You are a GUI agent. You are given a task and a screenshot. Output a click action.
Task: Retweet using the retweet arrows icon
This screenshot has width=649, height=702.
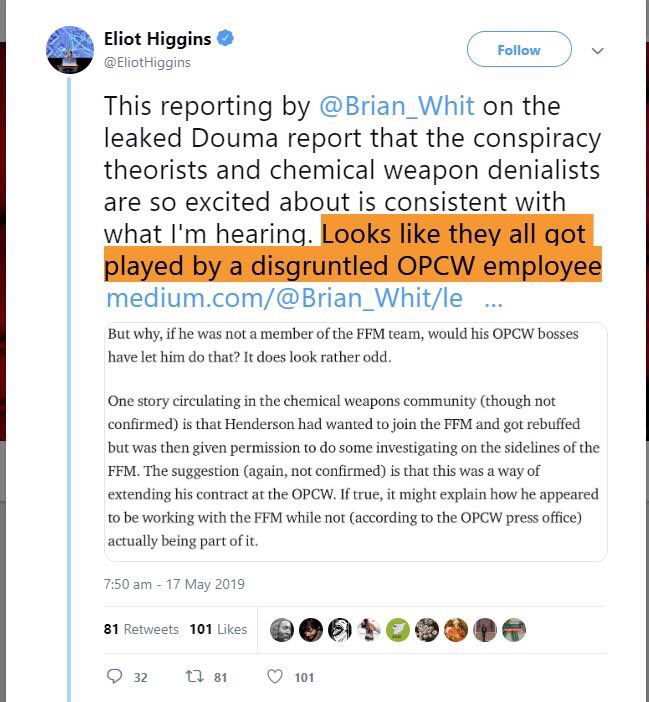[x=196, y=677]
